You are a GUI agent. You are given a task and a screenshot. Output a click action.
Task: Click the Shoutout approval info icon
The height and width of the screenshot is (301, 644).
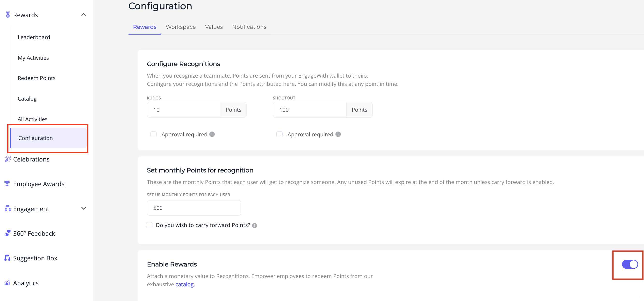pos(338,134)
